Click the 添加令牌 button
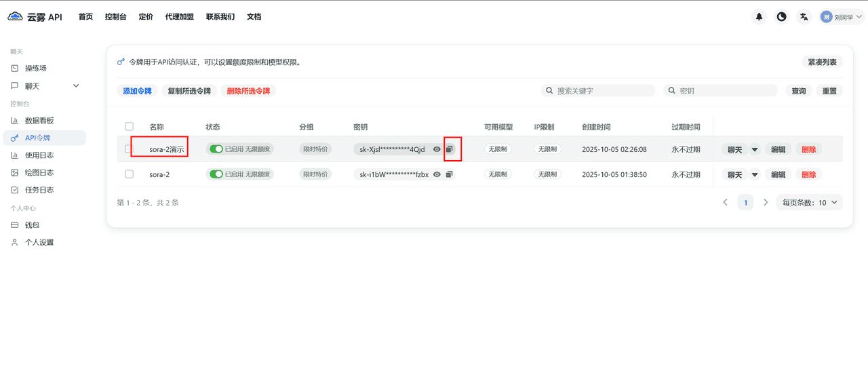The height and width of the screenshot is (390, 868). pyautogui.click(x=137, y=91)
